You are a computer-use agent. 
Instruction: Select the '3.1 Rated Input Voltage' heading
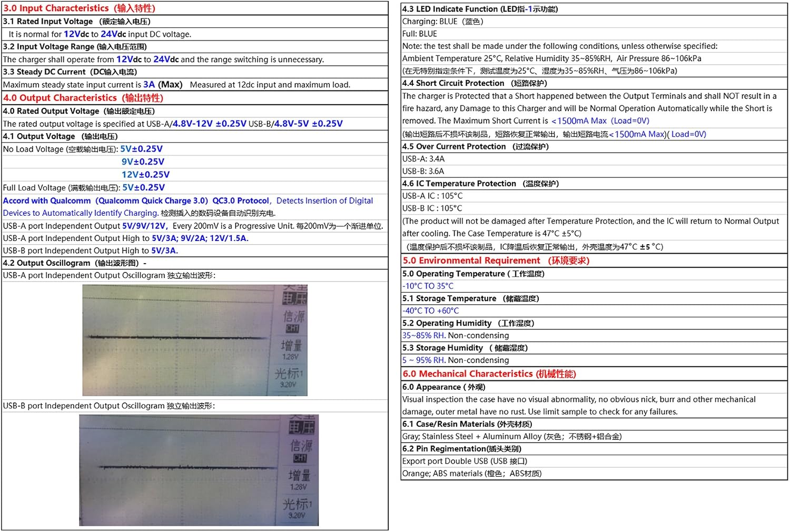click(77, 22)
